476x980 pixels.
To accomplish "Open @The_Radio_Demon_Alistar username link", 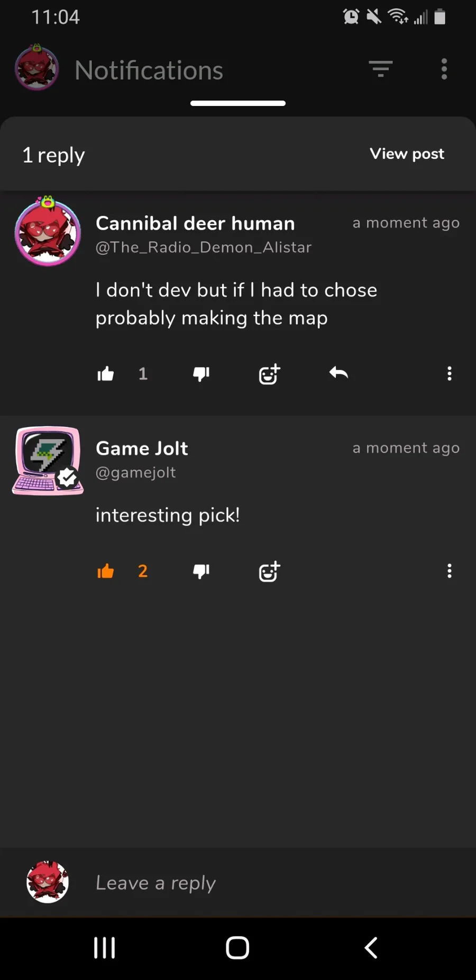I will pos(204,247).
